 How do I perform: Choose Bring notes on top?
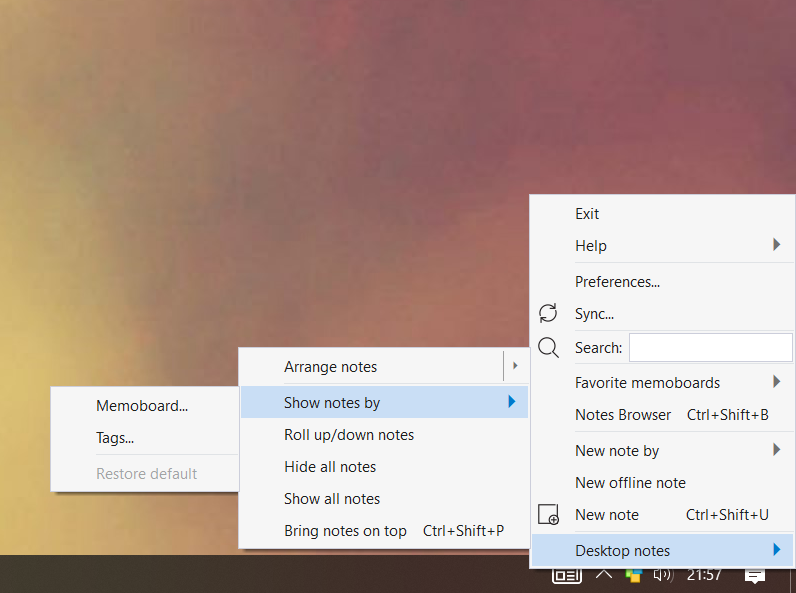click(384, 531)
